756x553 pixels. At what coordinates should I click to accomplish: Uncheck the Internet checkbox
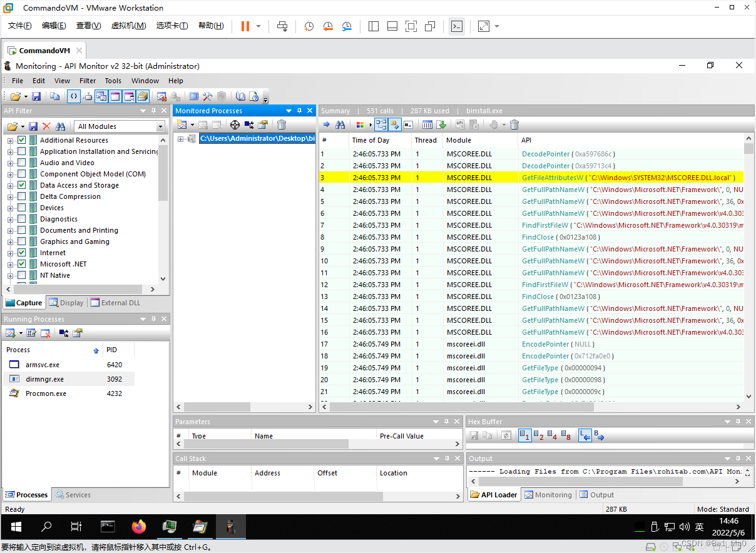(x=22, y=253)
